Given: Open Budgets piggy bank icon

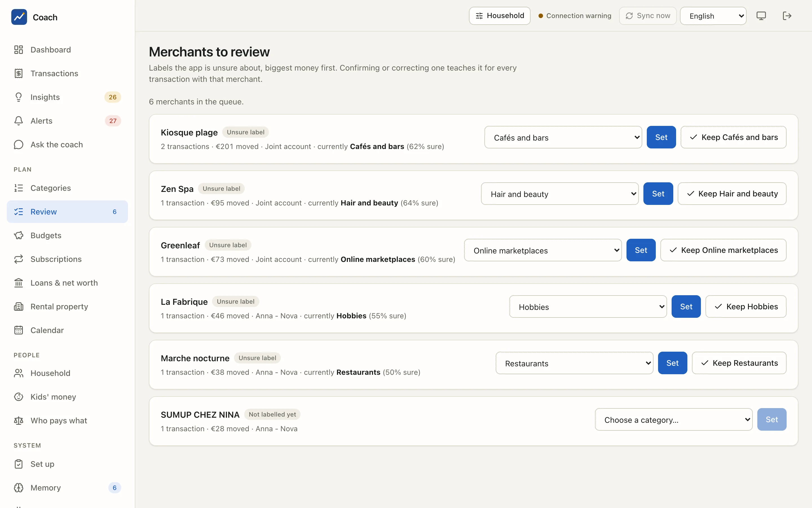Looking at the screenshot, I should pos(18,235).
